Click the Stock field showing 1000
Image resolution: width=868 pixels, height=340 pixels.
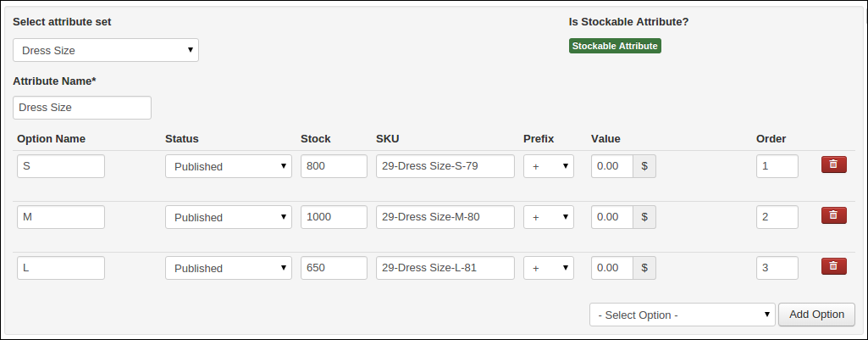click(x=333, y=217)
